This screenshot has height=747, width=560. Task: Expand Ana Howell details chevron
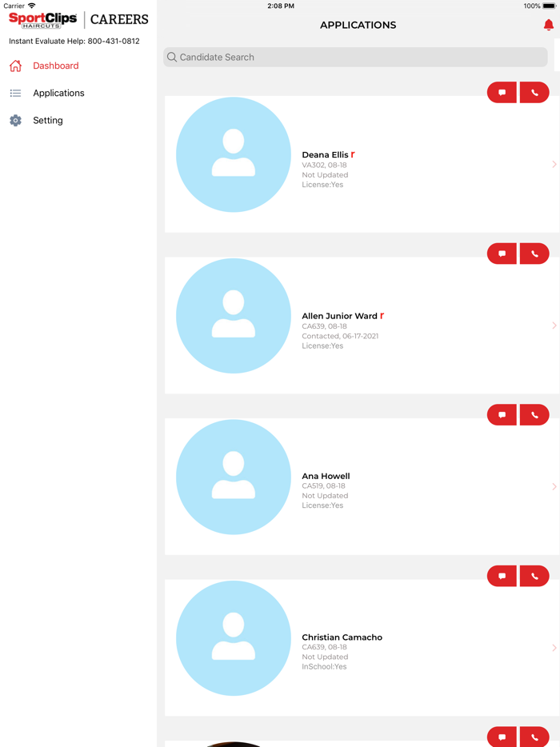(554, 486)
